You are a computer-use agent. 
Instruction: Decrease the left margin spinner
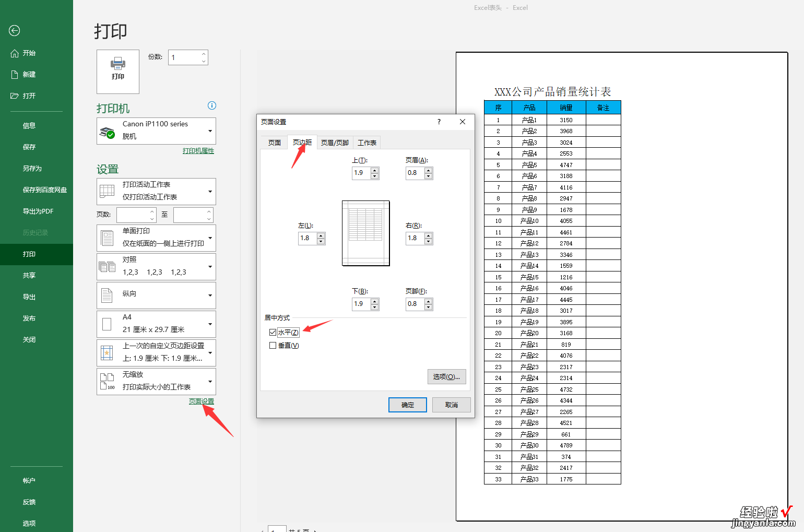(321, 241)
